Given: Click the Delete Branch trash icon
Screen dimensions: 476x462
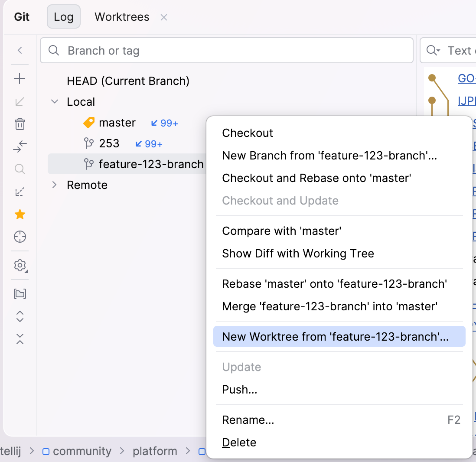Looking at the screenshot, I should [x=20, y=124].
